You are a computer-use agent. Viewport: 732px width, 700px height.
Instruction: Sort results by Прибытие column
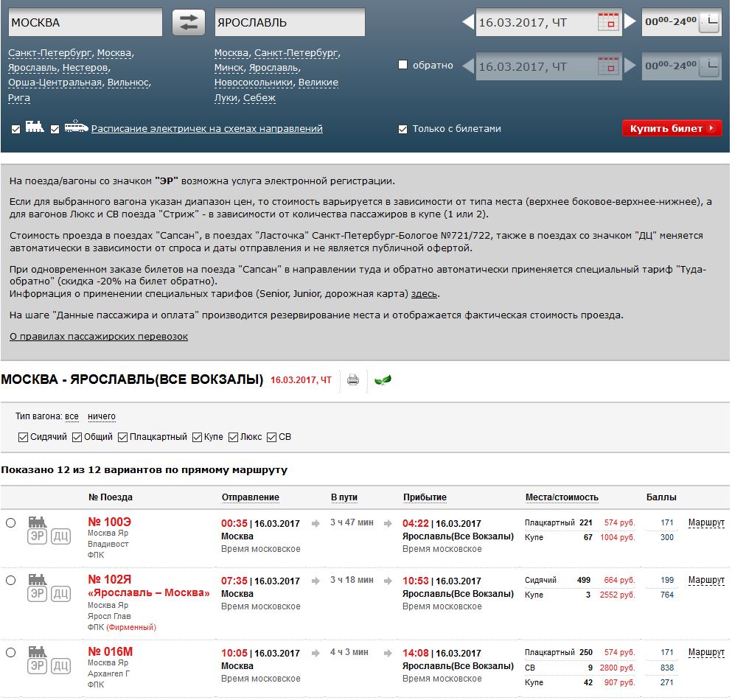coord(425,497)
